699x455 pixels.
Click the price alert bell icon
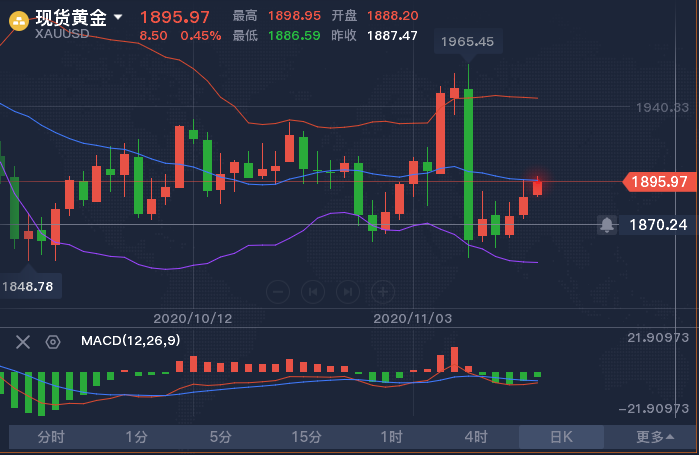(x=607, y=225)
